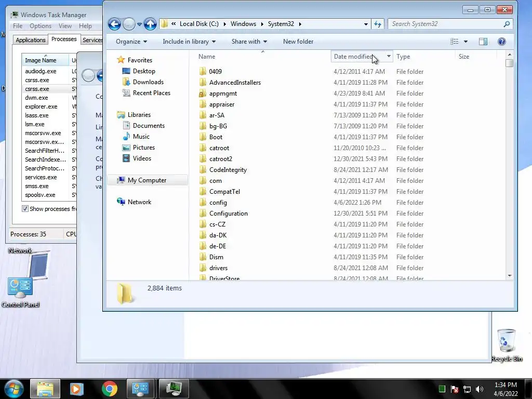The height and width of the screenshot is (399, 532).
Task: Select the 0409 folder icon
Action: [x=203, y=72]
